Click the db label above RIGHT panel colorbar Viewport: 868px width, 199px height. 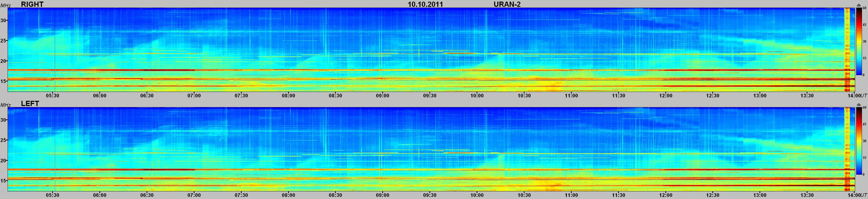click(859, 6)
